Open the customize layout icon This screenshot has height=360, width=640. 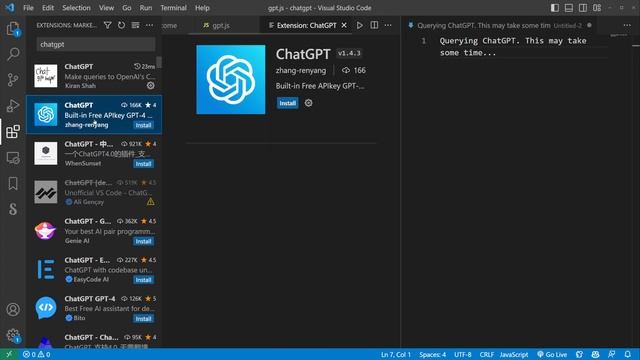(597, 8)
